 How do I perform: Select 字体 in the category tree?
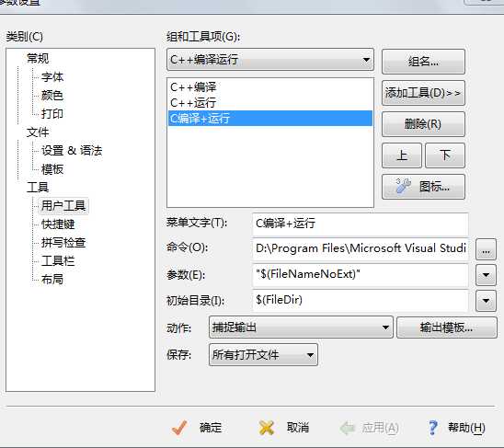(x=52, y=77)
